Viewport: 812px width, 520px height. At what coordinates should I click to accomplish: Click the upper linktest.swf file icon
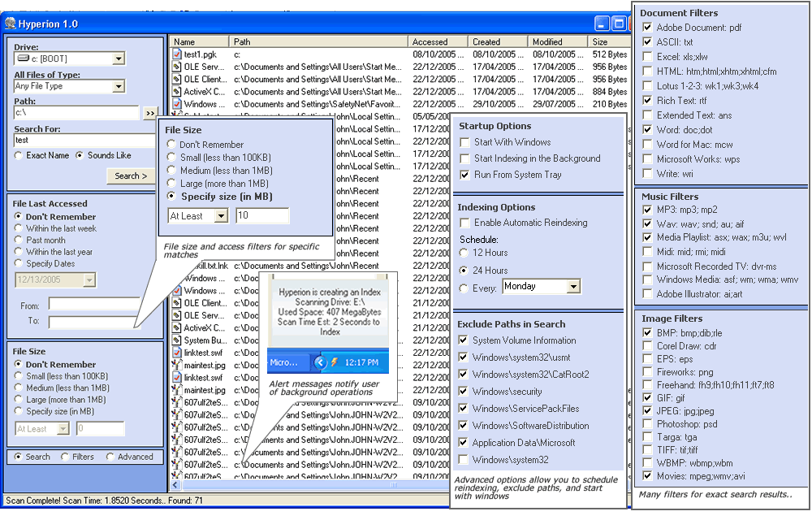[177, 353]
